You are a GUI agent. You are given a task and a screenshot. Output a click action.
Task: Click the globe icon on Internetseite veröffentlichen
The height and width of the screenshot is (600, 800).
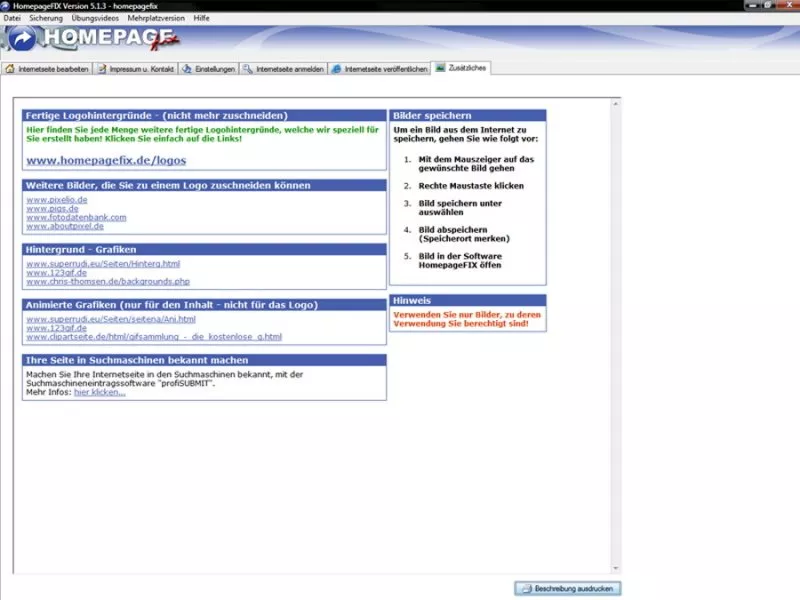337,69
